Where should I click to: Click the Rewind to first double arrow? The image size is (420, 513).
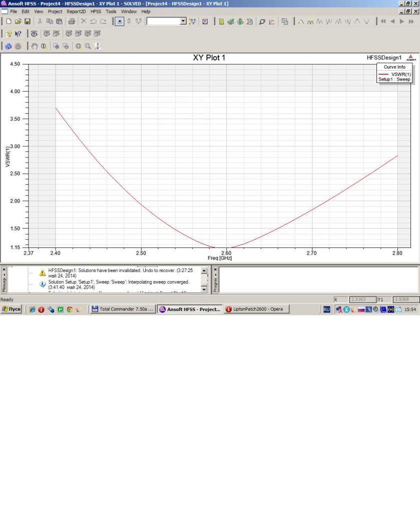coord(383,22)
